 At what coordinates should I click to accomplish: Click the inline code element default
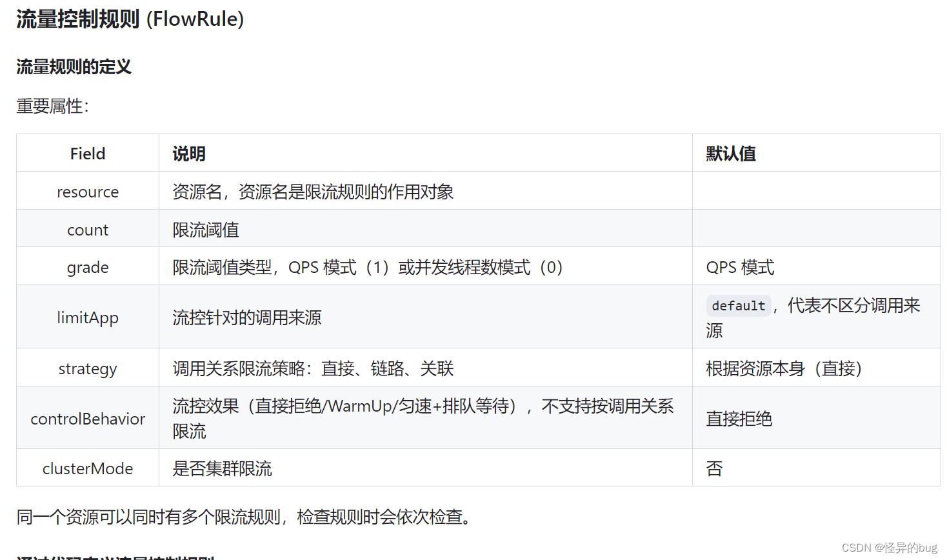tap(738, 305)
